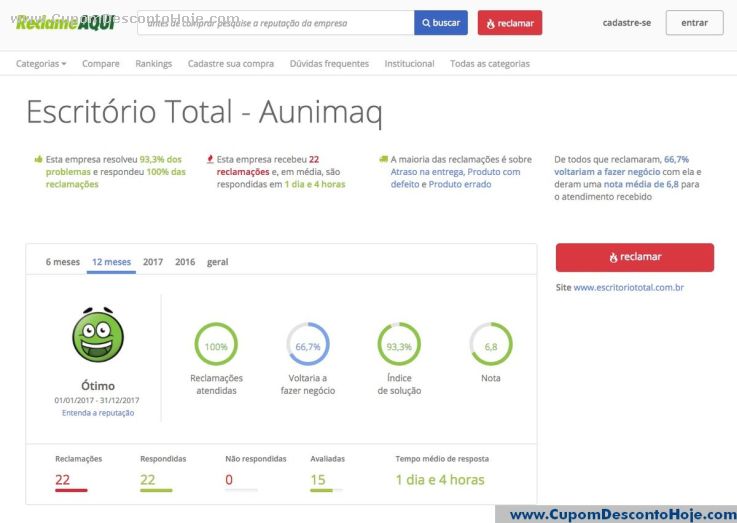This screenshot has width=737, height=523.
Task: Open the Produto com defeito link
Action: coord(455,178)
